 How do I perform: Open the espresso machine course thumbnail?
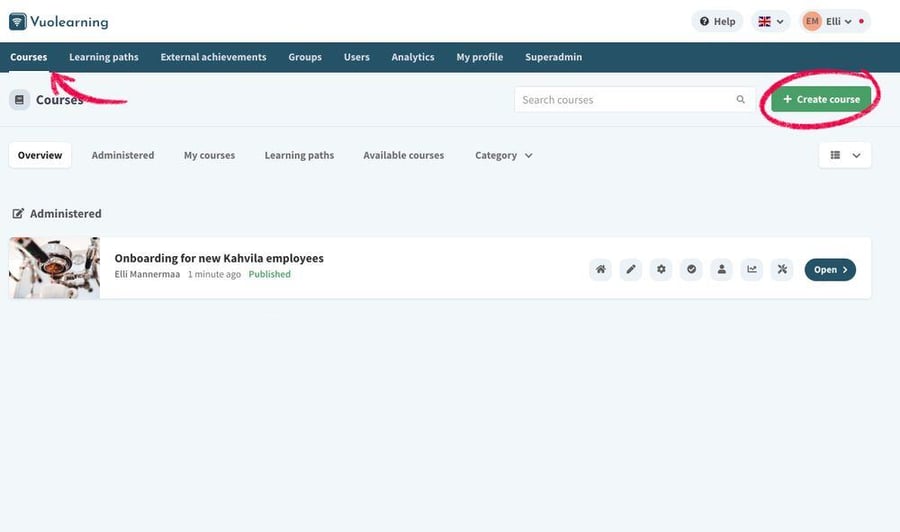tap(55, 268)
